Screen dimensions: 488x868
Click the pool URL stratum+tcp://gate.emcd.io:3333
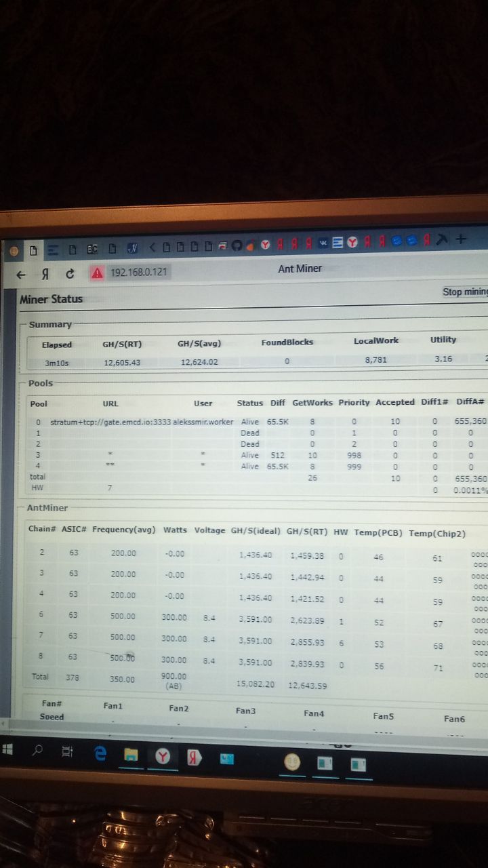pos(110,422)
